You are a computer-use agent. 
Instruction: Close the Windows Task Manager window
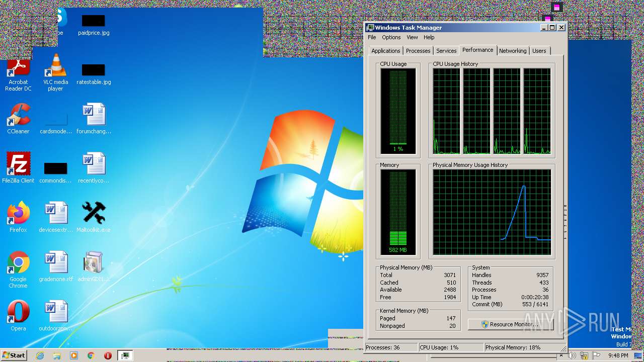[x=561, y=28]
